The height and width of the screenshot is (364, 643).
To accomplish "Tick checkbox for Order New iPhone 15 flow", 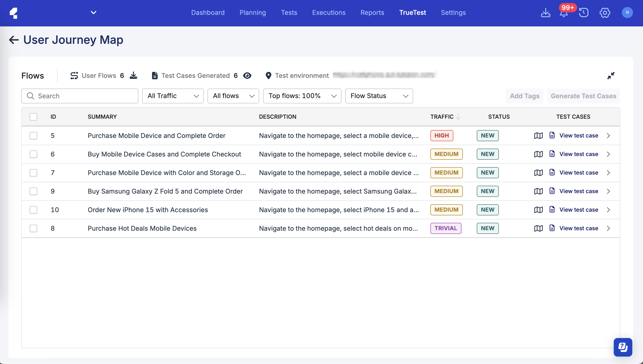I will coord(33,210).
